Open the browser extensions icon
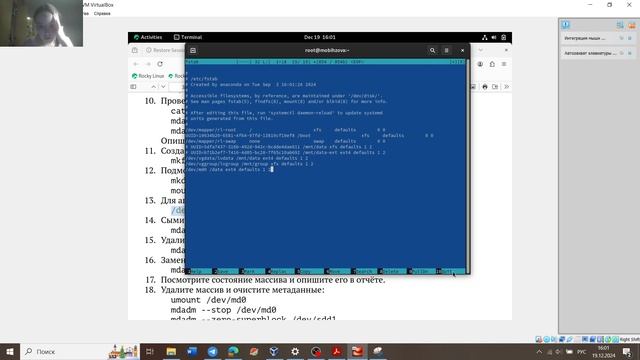 pos(492,64)
